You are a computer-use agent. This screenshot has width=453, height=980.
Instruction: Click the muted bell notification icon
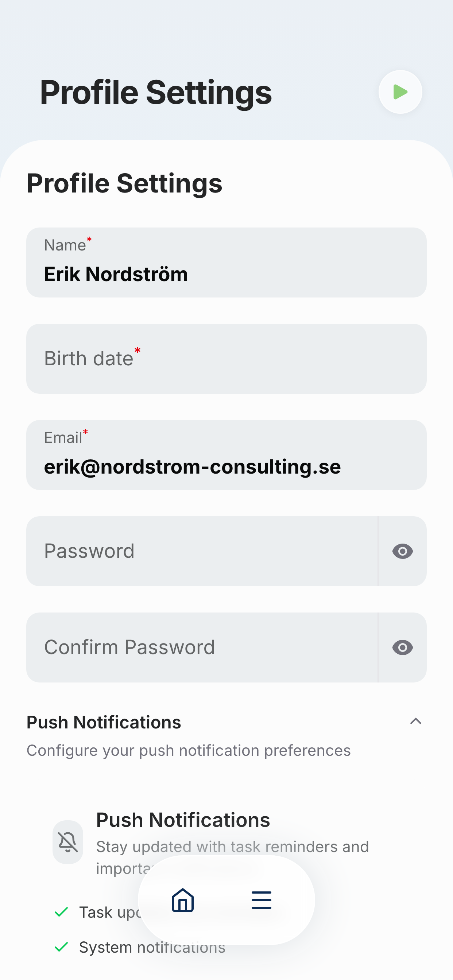click(68, 842)
